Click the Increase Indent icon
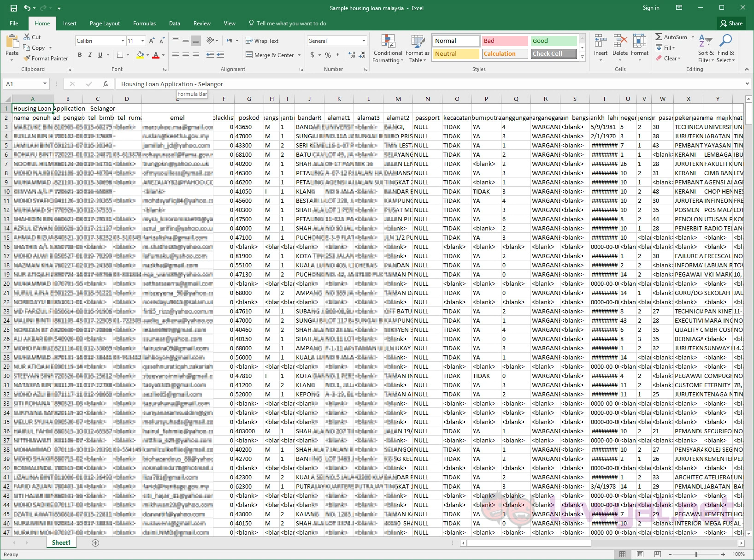The width and height of the screenshot is (754, 560). click(220, 55)
